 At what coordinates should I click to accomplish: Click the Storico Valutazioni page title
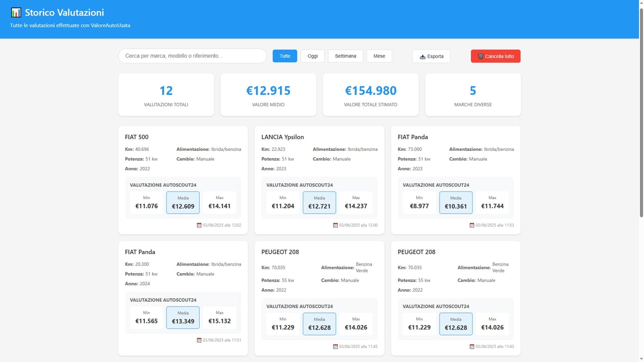pos(64,12)
